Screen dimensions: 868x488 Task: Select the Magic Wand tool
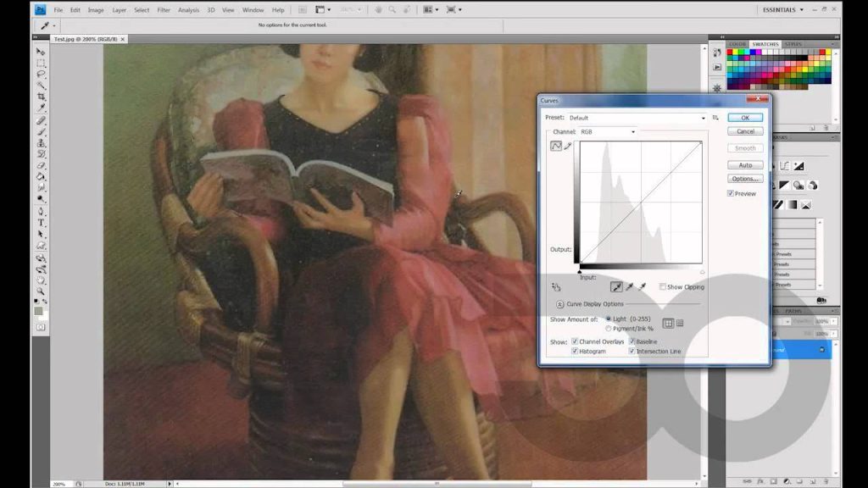(41, 86)
